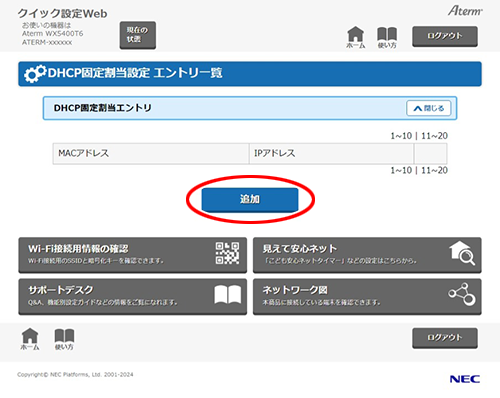Click gear icon in DHCP固定割当設定 header

35,74
